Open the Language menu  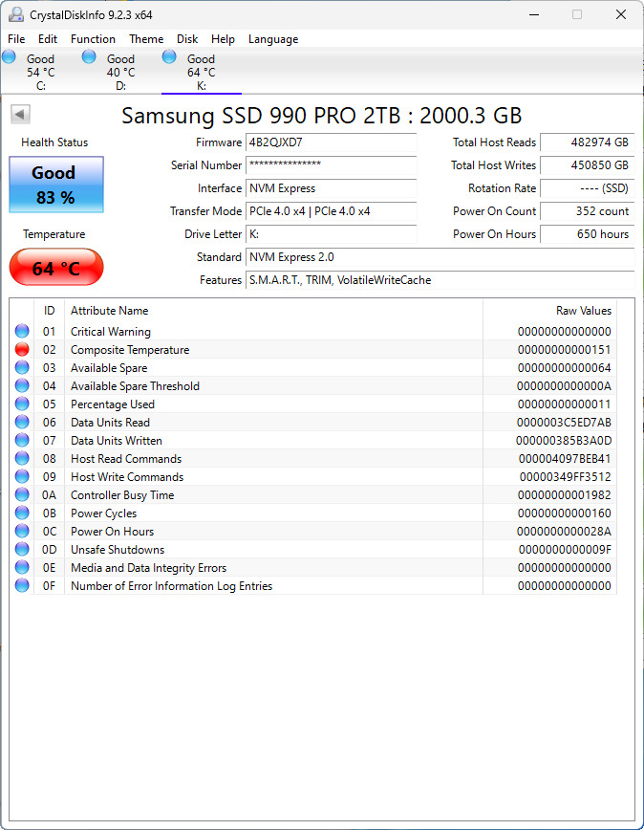click(x=273, y=39)
